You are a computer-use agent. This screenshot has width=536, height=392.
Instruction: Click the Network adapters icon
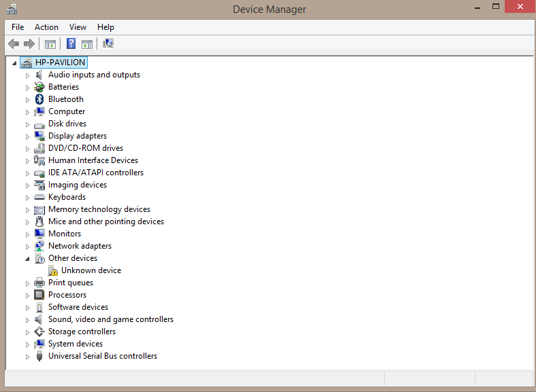39,246
